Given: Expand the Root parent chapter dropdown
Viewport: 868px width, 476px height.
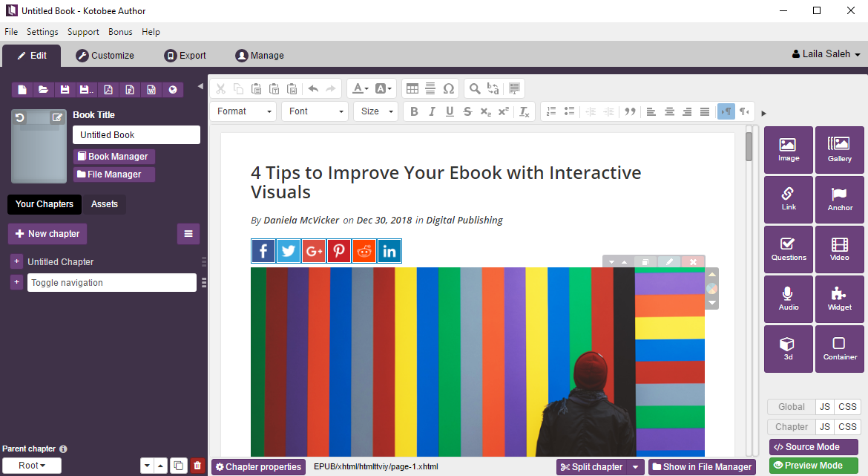Looking at the screenshot, I should point(31,466).
